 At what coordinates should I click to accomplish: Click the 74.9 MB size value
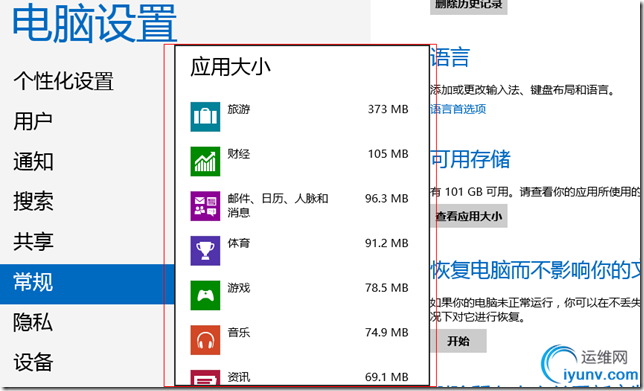[x=387, y=333]
